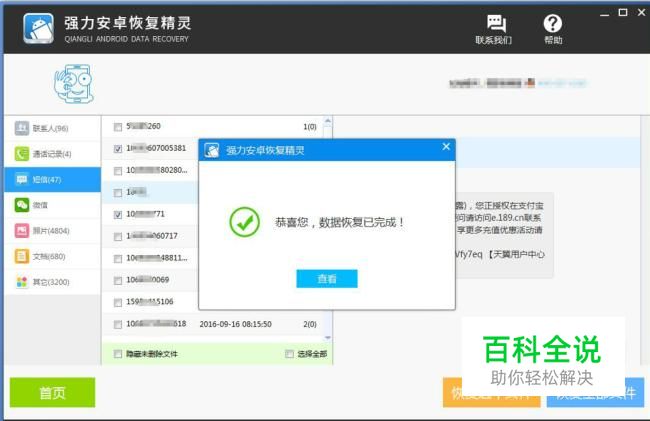Click the app logo icon in the header
650x421 pixels.
(x=38, y=28)
